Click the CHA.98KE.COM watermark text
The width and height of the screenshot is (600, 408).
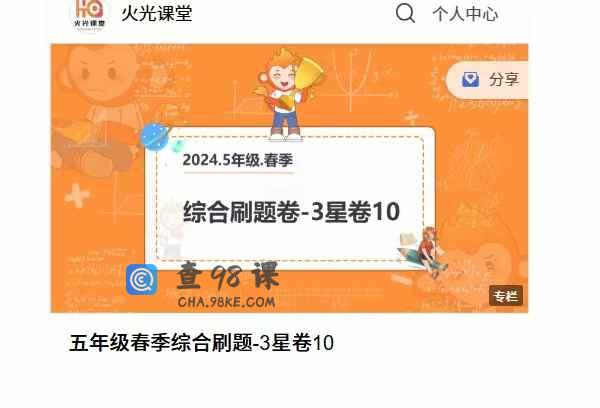[x=227, y=302]
